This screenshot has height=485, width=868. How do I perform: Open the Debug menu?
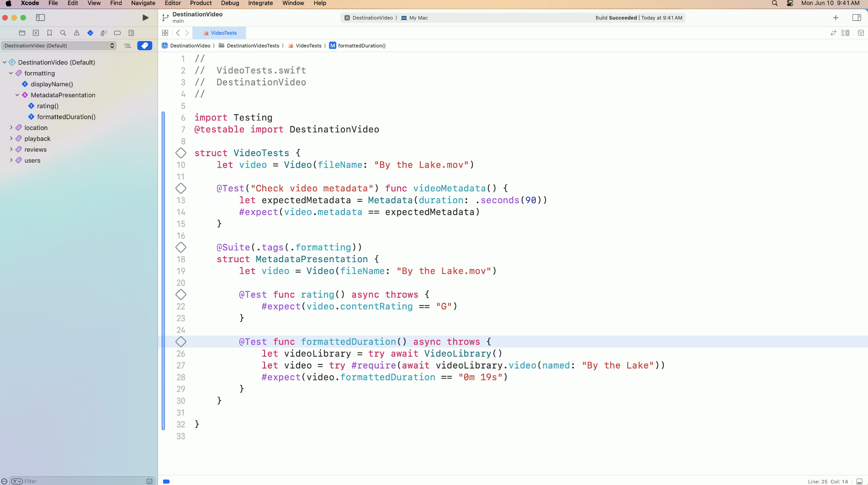[230, 3]
